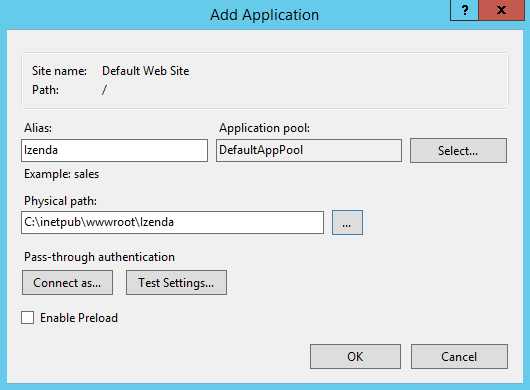Confirm the dialog with OK
The width and height of the screenshot is (530, 390).
(355, 357)
